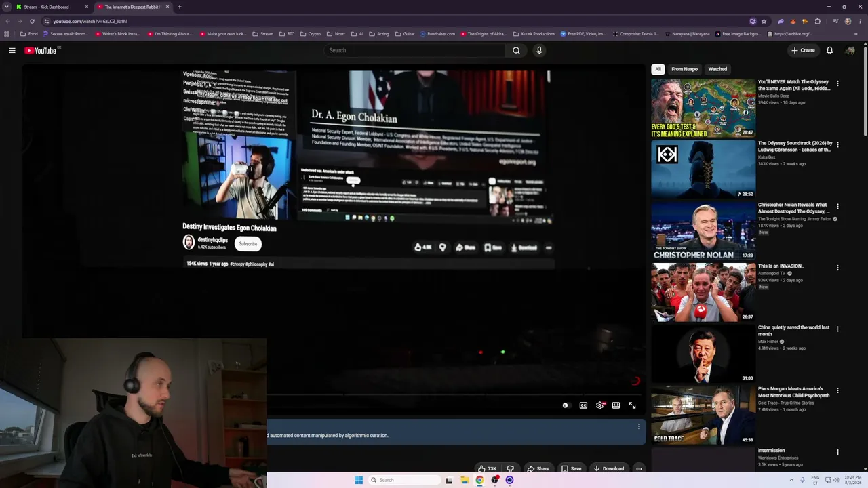
Task: Show hidden system tray icons
Action: tap(791, 480)
